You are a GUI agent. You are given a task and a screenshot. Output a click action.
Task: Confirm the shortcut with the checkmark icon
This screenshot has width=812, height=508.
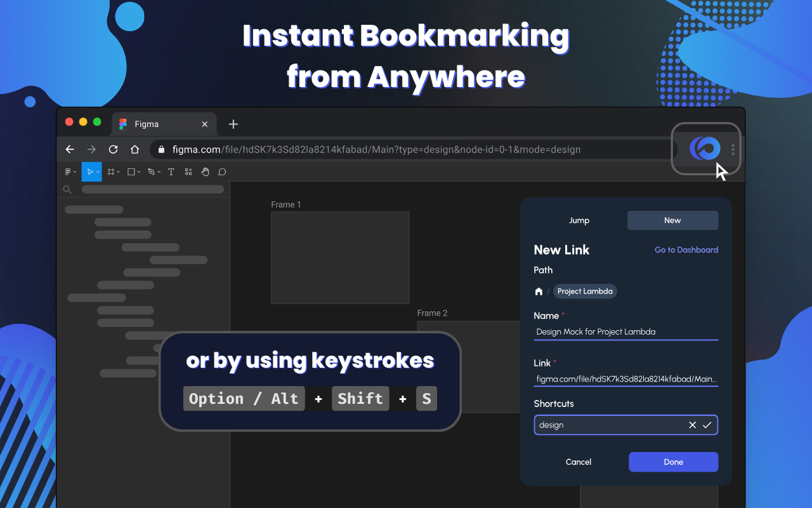[x=707, y=425]
